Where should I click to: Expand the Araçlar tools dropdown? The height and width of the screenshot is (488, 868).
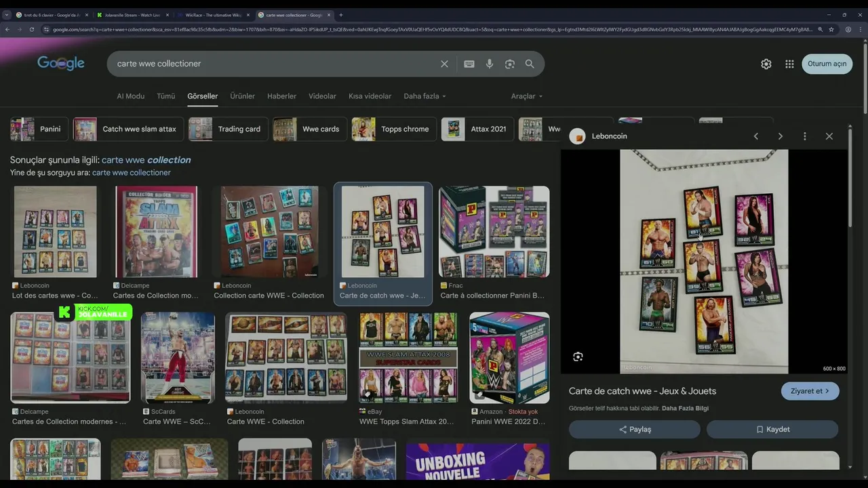tap(526, 96)
